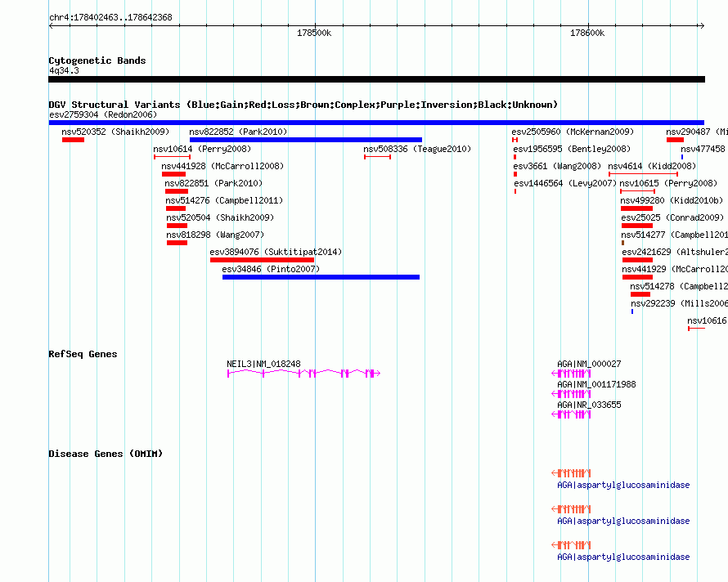Viewport: 728px width, 582px height.
Task: Open nsv290487 variant label
Action: tap(697, 132)
